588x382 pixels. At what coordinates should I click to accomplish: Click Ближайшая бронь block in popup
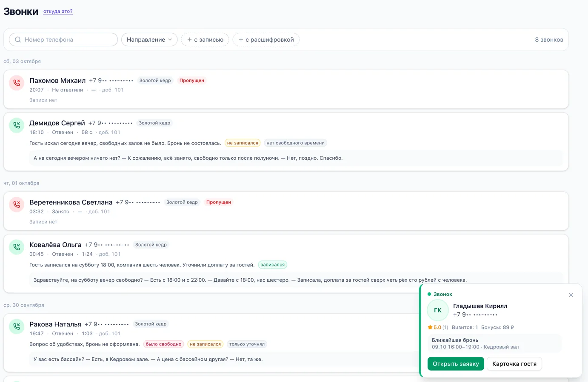pyautogui.click(x=494, y=343)
